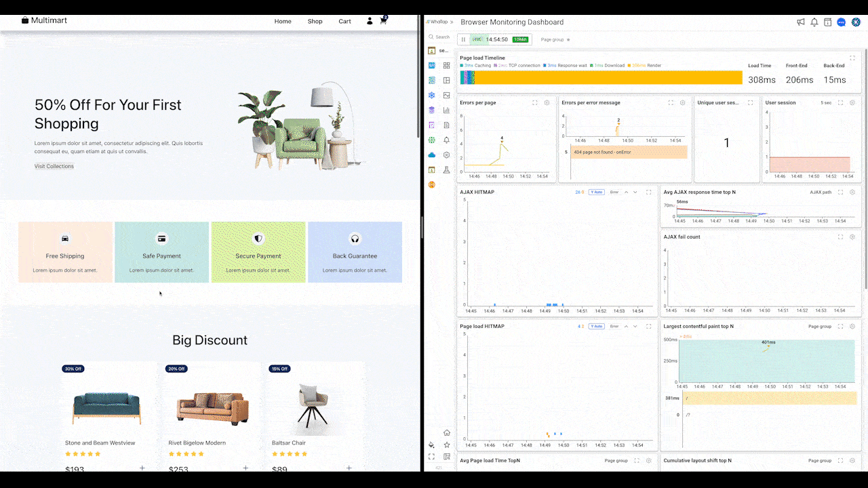Open the dashboard grid icon in sidebar

446,66
